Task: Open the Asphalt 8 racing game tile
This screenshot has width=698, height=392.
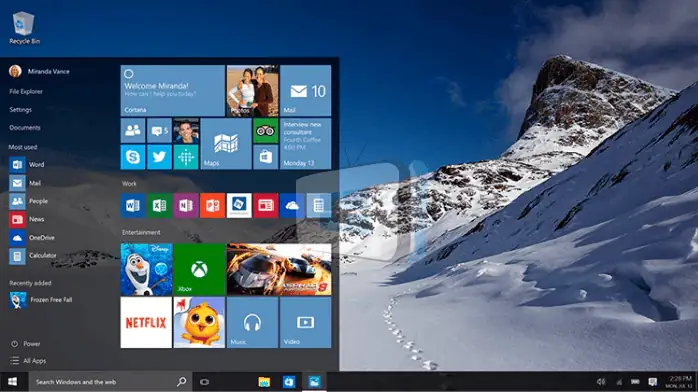Action: 279,270
